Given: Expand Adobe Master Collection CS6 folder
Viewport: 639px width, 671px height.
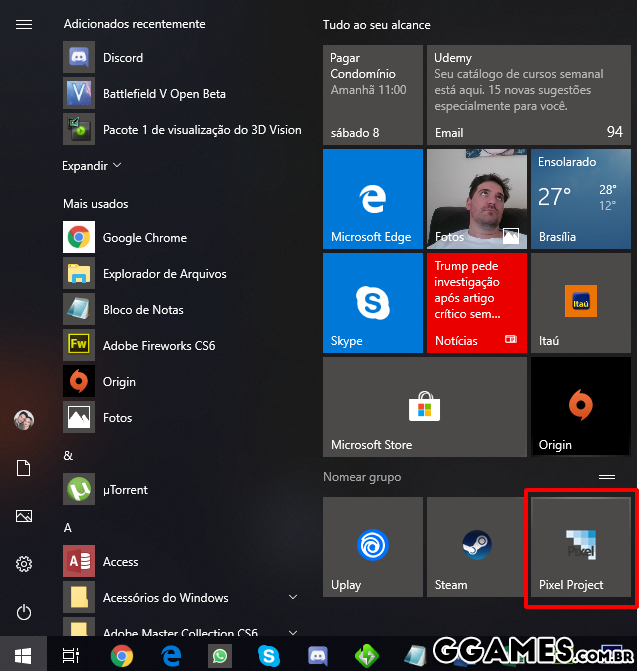Looking at the screenshot, I should tap(182, 626).
